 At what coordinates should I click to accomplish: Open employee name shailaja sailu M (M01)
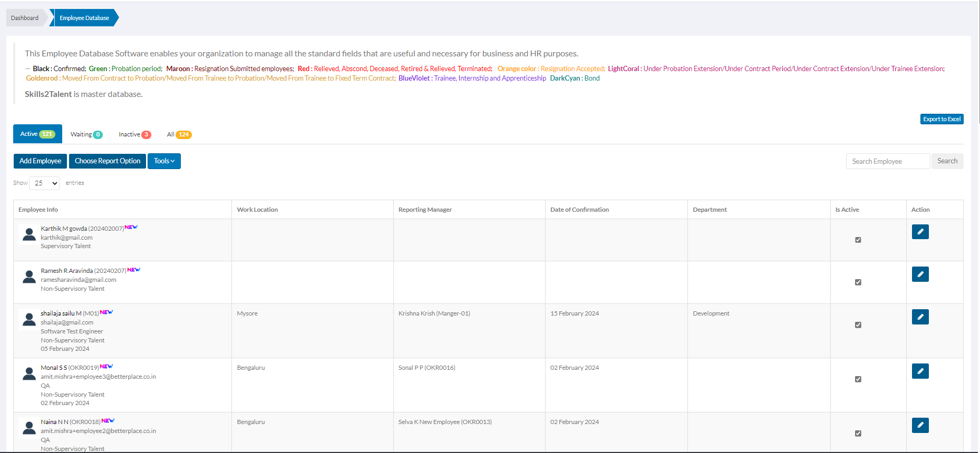[70, 313]
